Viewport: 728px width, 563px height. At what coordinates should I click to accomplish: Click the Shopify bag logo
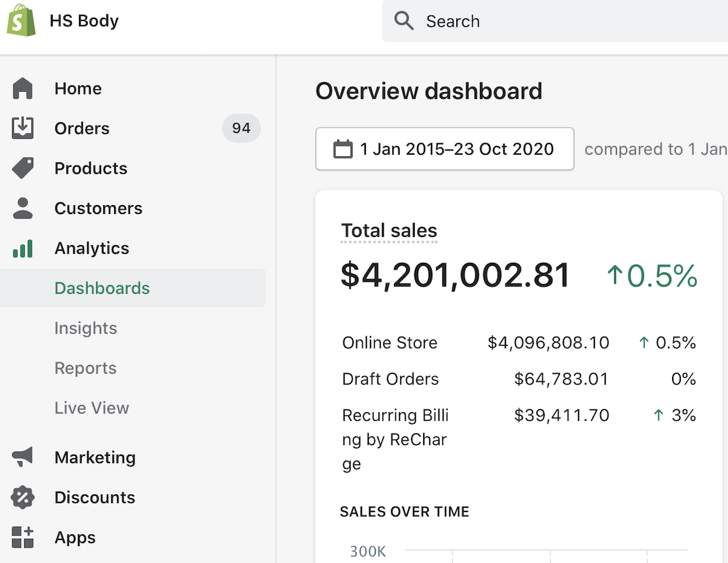coord(22,20)
